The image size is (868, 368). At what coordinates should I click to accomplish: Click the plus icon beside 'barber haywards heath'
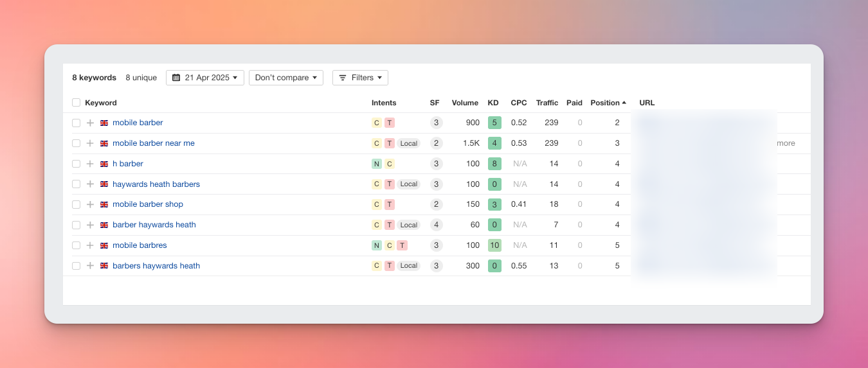click(x=90, y=225)
